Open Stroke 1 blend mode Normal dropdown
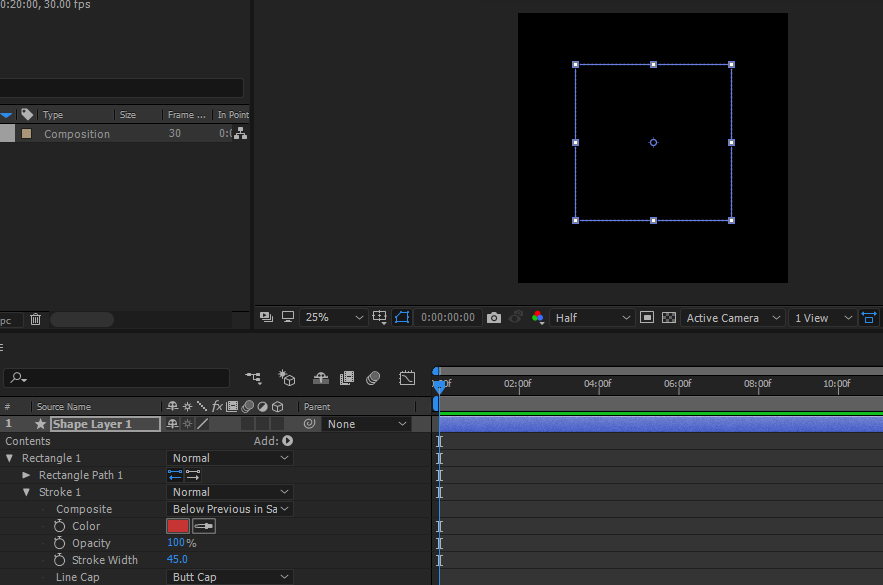The width and height of the screenshot is (883, 585). tap(230, 492)
